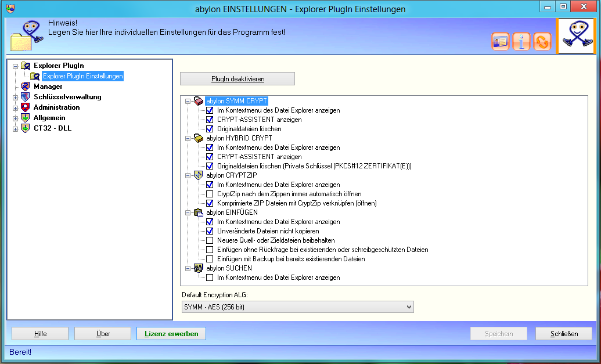Viewport: 601px width, 364px height.
Task: Enable Einfügen mit Backup checkbox
Action: (x=210, y=259)
